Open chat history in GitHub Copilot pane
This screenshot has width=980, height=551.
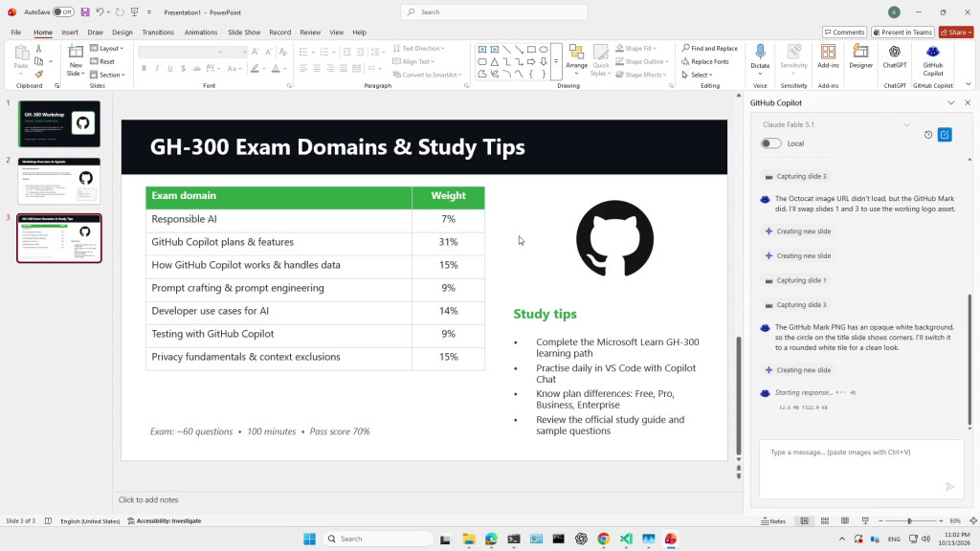928,134
